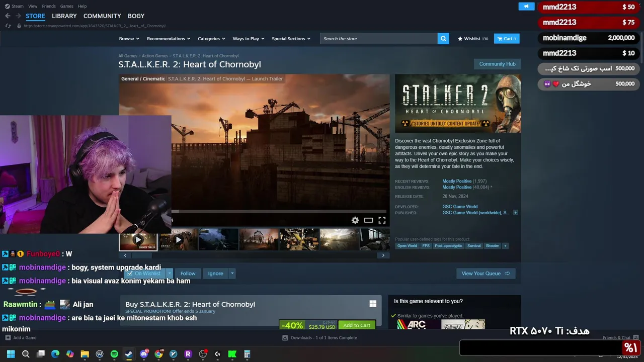Click the Steam forward navigation arrow
The height and width of the screenshot is (362, 644).
point(18,16)
